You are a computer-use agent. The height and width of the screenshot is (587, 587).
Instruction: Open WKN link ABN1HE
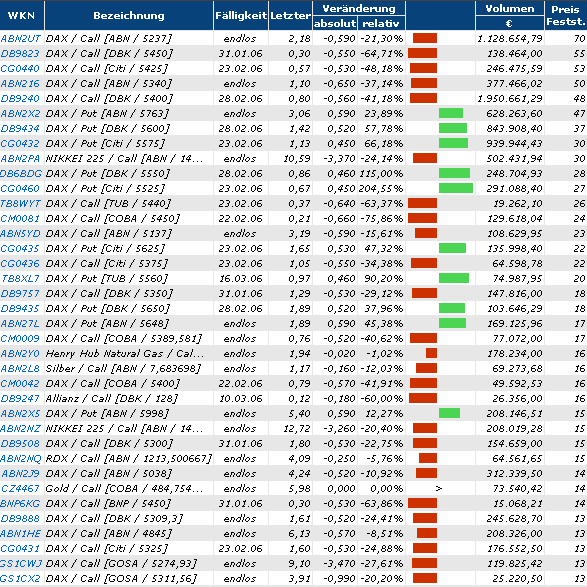pos(20,533)
